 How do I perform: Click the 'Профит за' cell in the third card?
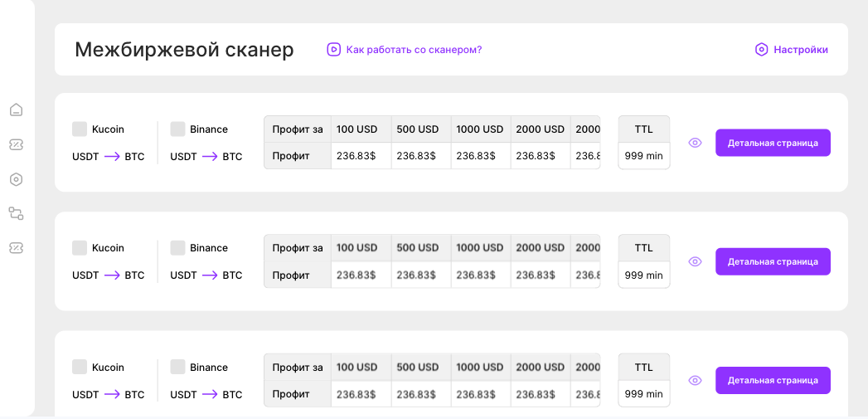tap(298, 367)
